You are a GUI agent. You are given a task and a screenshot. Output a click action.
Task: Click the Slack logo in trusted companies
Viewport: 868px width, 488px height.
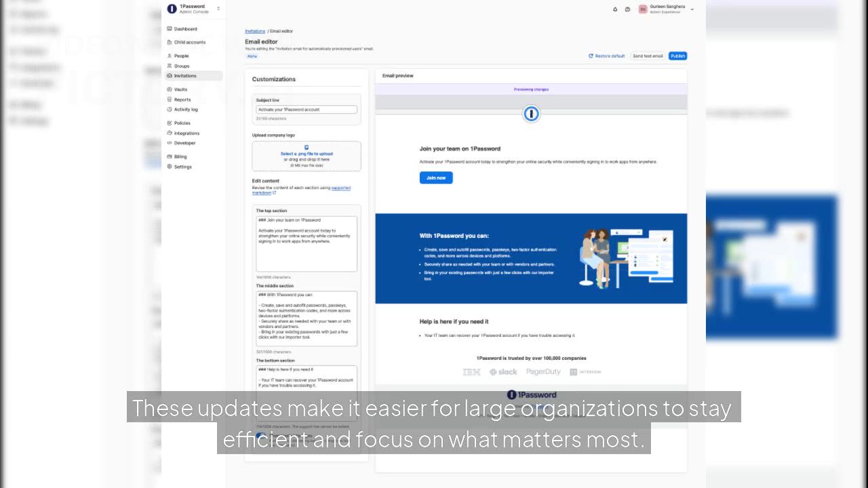pos(503,372)
